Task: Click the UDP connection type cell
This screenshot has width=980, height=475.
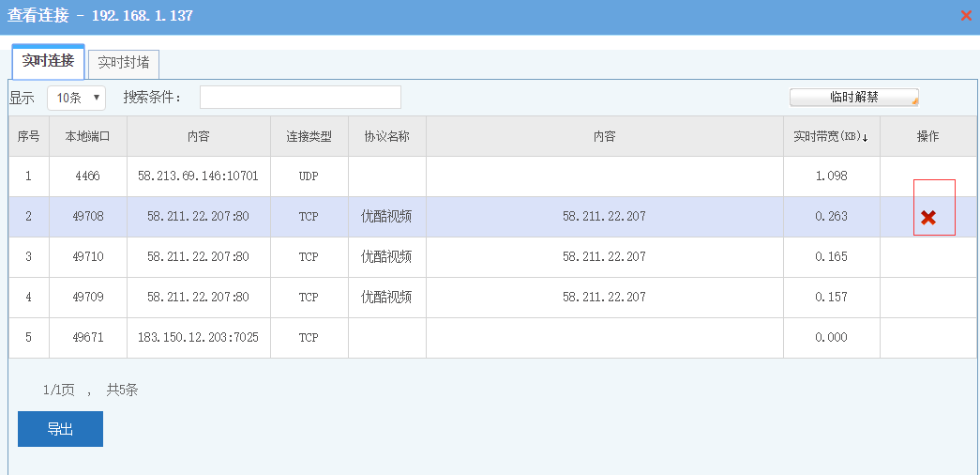Action: coord(309,176)
